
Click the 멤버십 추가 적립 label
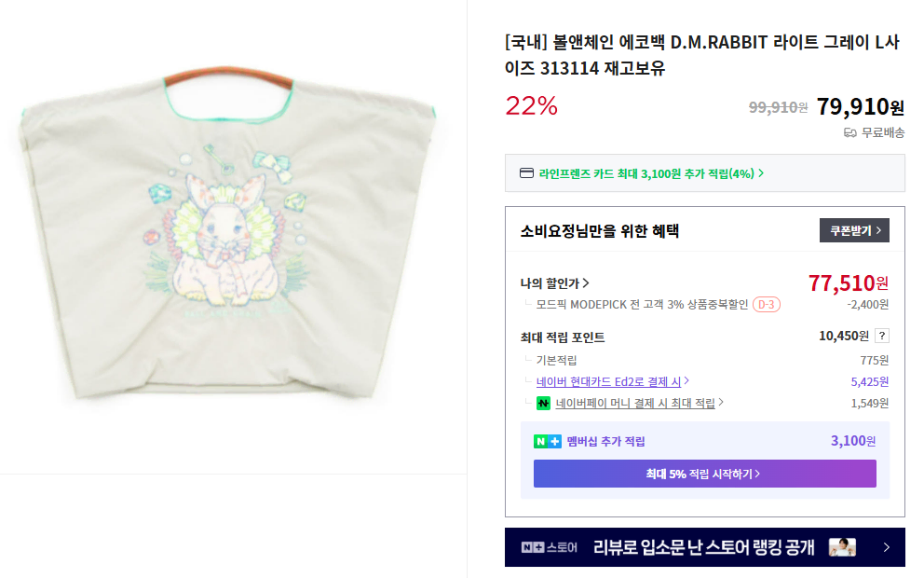[x=605, y=442]
